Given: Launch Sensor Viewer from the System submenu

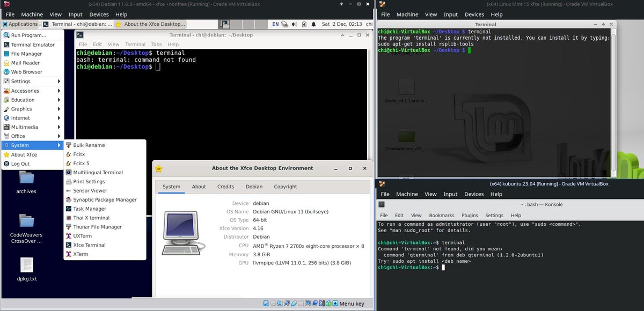Looking at the screenshot, I should 105,190.
